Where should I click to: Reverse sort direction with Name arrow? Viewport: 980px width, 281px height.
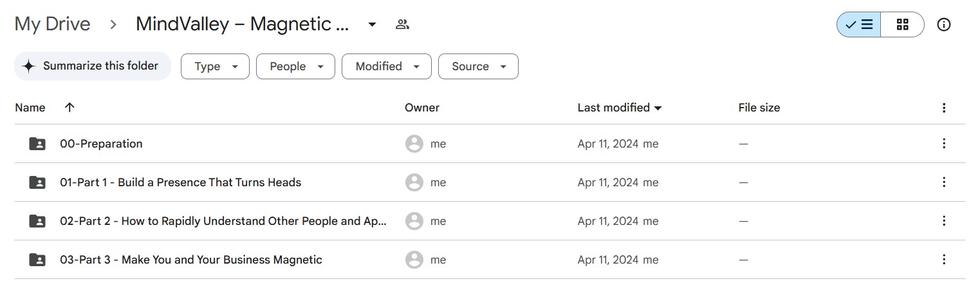(69, 108)
